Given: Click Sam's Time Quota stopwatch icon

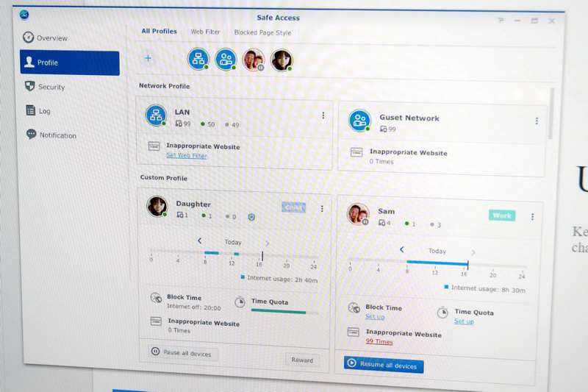Looking at the screenshot, I should (x=442, y=313).
